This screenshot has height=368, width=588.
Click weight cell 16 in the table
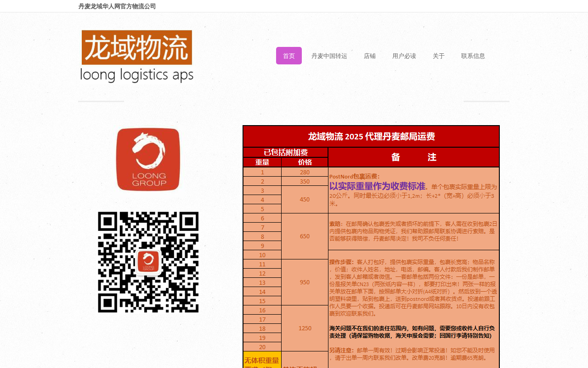point(262,310)
